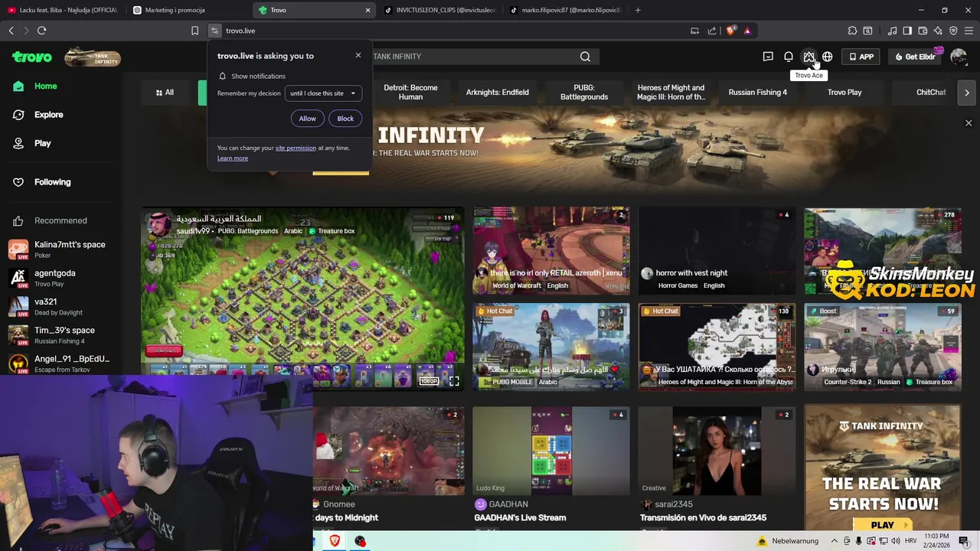Open the browser hamburger menu

(969, 31)
